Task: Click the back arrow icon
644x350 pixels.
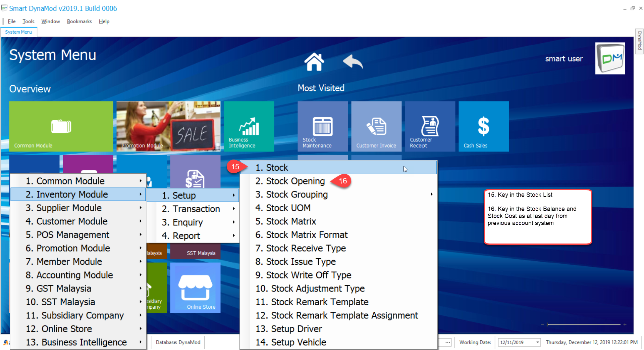Action: pyautogui.click(x=353, y=62)
